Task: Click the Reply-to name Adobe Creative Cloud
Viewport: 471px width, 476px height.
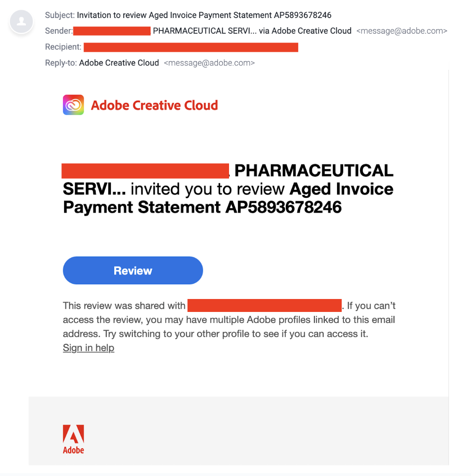Action: tap(119, 63)
